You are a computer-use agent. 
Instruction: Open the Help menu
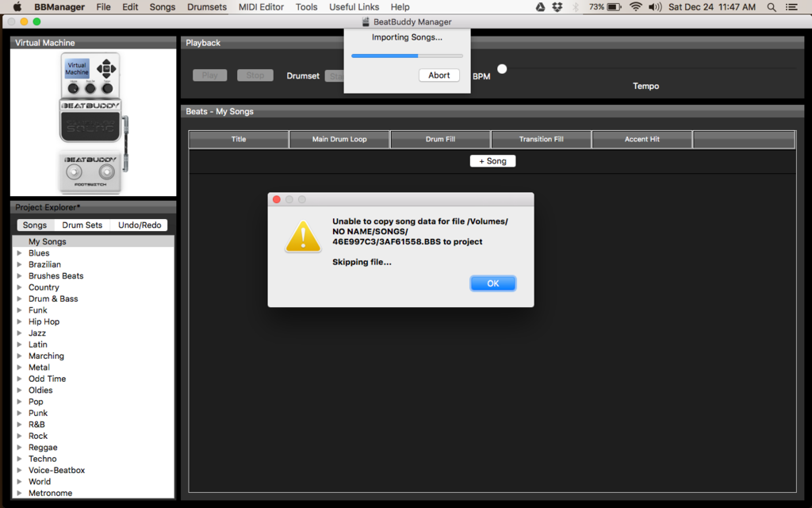coord(400,6)
